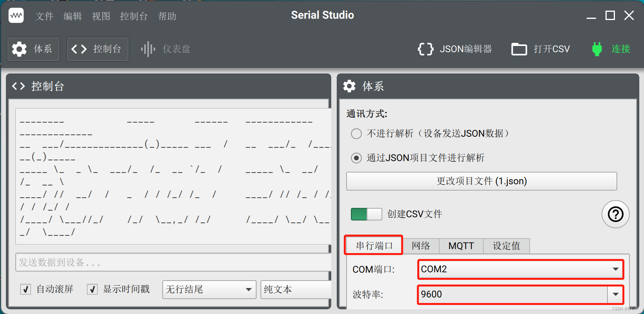Select 通过JSON项目文件进行解析 radio option

click(x=356, y=158)
